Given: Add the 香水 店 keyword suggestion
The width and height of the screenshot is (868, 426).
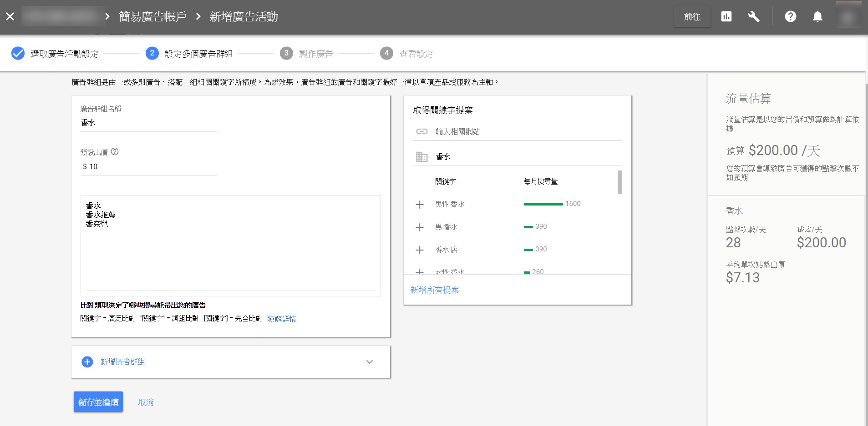Looking at the screenshot, I should point(420,250).
